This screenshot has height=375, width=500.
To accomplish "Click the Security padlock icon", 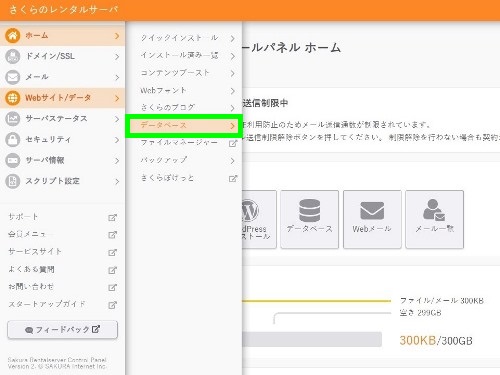I will click(x=13, y=139).
